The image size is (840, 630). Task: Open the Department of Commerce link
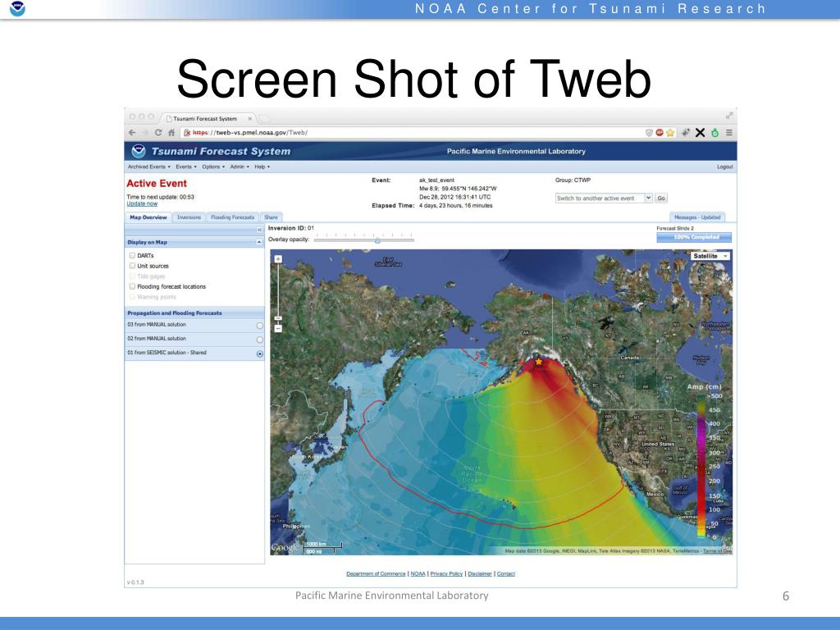(x=376, y=573)
